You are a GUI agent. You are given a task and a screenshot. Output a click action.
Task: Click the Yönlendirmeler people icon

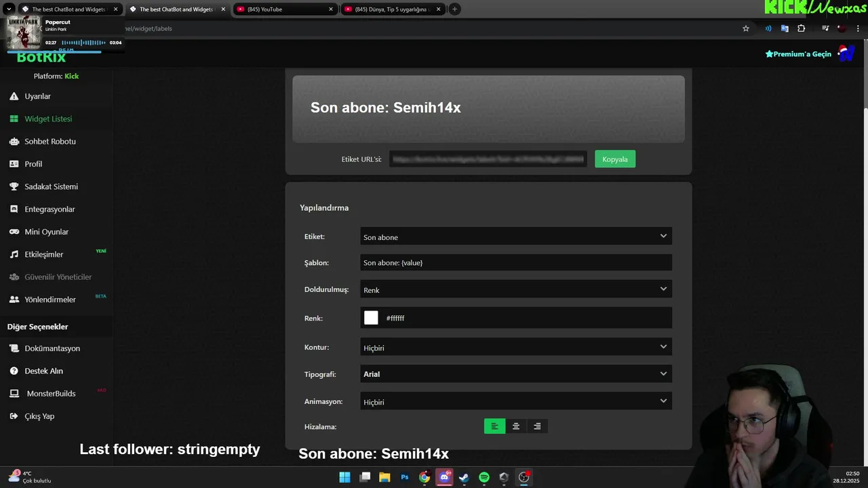pyautogui.click(x=14, y=300)
